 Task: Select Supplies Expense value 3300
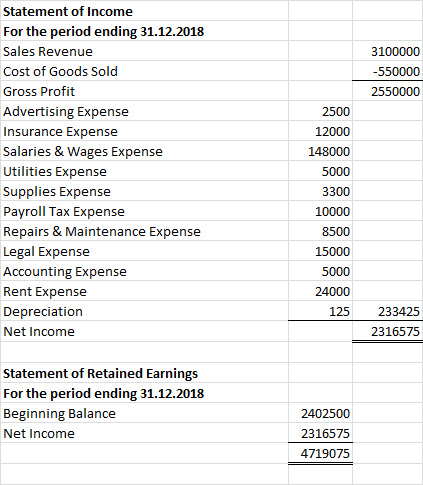pos(336,192)
